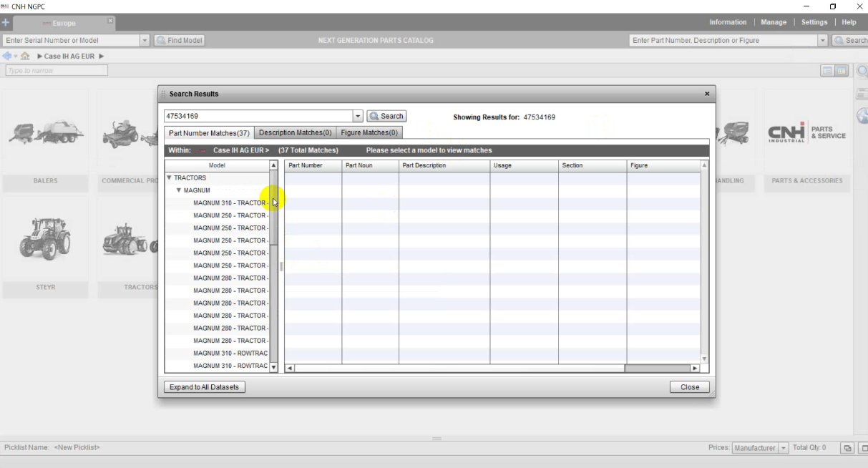Close the Europe tab
Viewport: 868px width, 468px height.
[110, 21]
